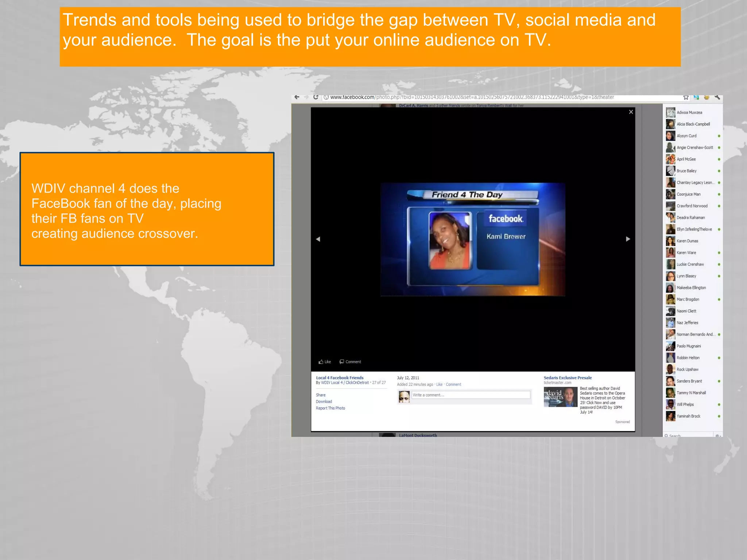Open Local 4 Facebook Friends album
747x560 pixels.
[340, 378]
